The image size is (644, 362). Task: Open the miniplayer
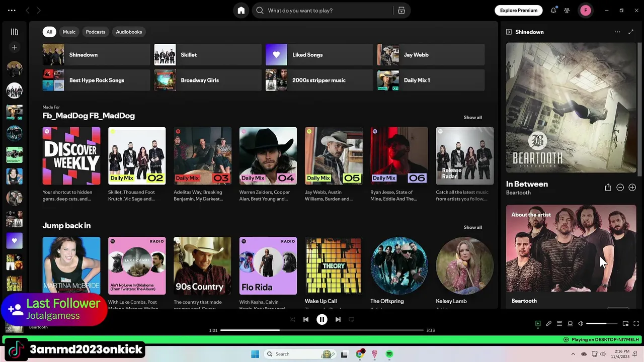pos(625,324)
